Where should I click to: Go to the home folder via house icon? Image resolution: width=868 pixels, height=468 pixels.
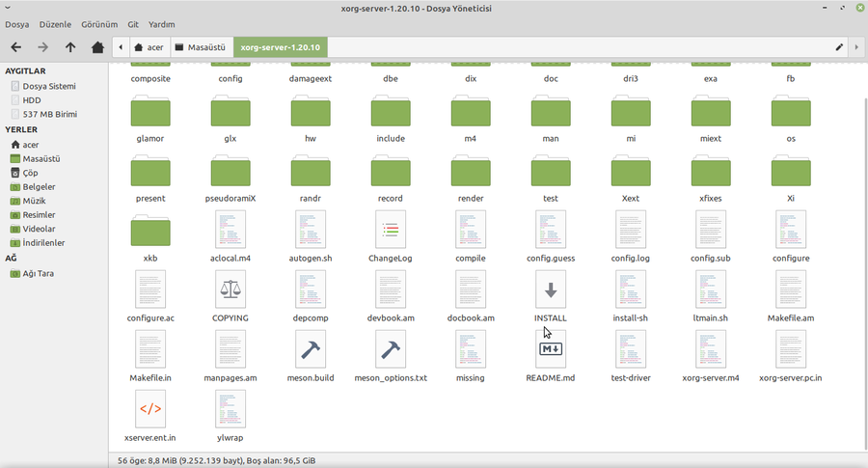(x=97, y=47)
